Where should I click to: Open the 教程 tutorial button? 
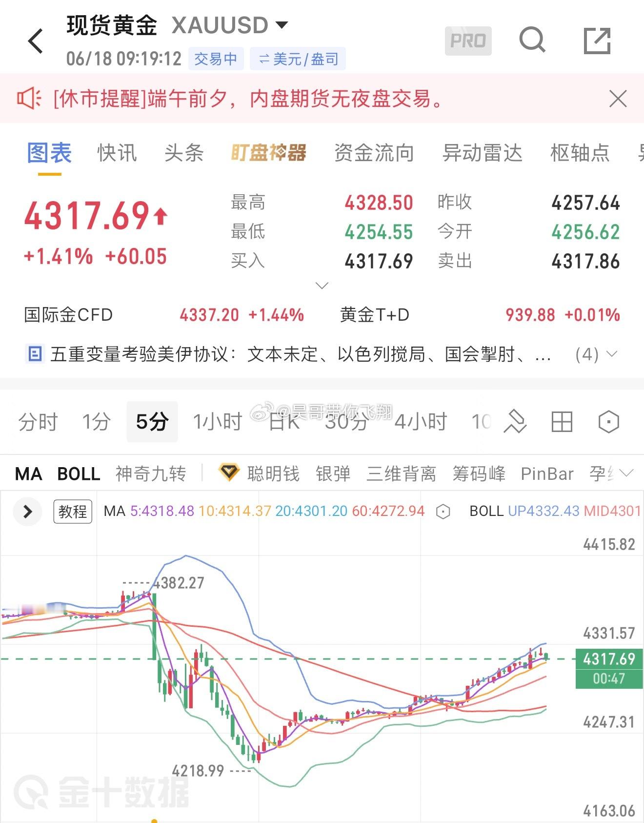pyautogui.click(x=73, y=512)
